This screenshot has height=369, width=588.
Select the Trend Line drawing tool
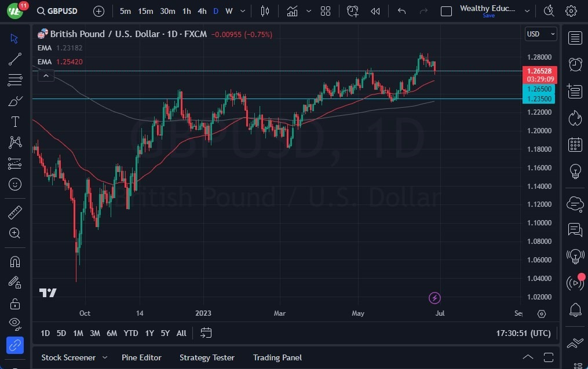click(x=14, y=59)
